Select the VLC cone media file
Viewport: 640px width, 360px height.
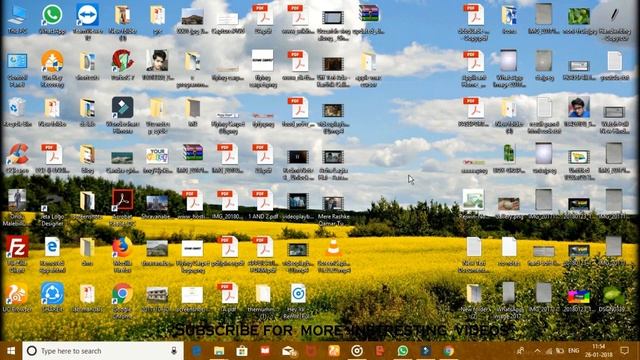(333, 254)
